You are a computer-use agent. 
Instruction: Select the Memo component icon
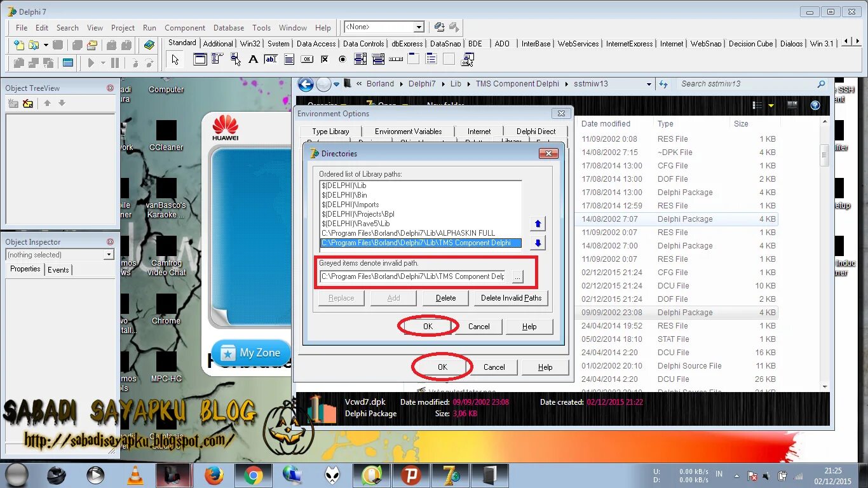coord(289,59)
